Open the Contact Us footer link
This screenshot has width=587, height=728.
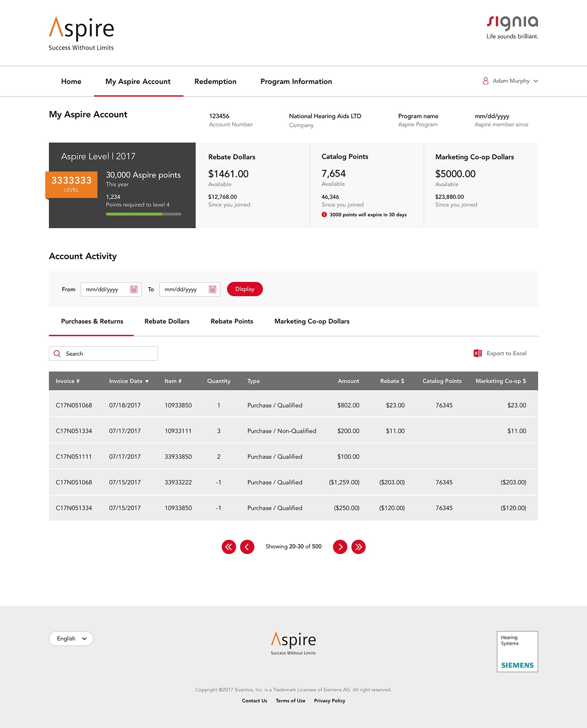tap(254, 701)
